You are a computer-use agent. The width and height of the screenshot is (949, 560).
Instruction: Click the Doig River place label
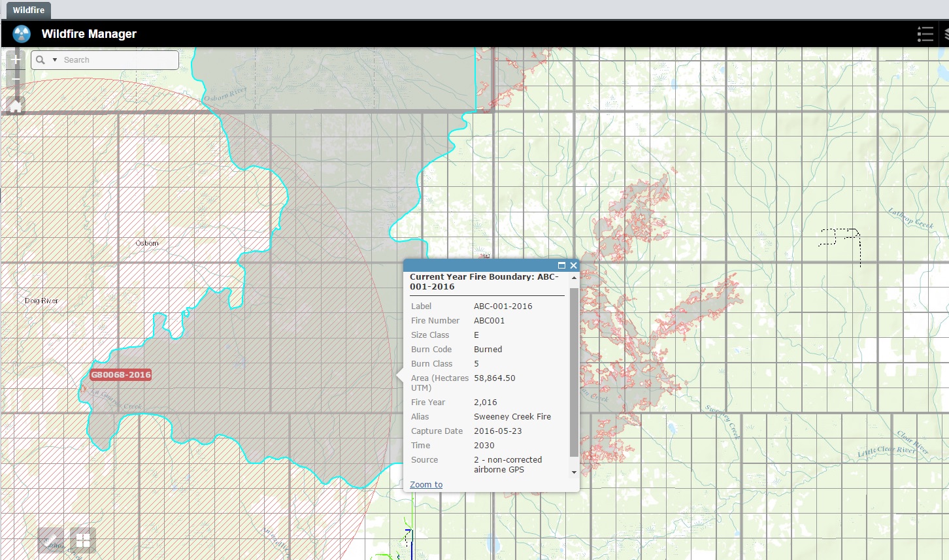click(x=41, y=301)
